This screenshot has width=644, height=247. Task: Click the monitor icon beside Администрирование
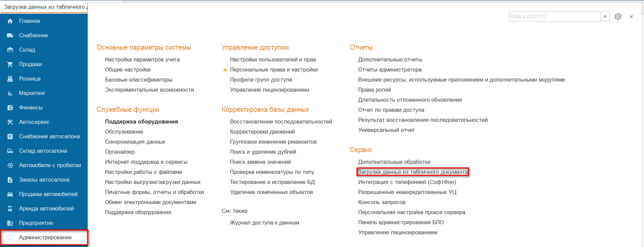(x=10, y=238)
